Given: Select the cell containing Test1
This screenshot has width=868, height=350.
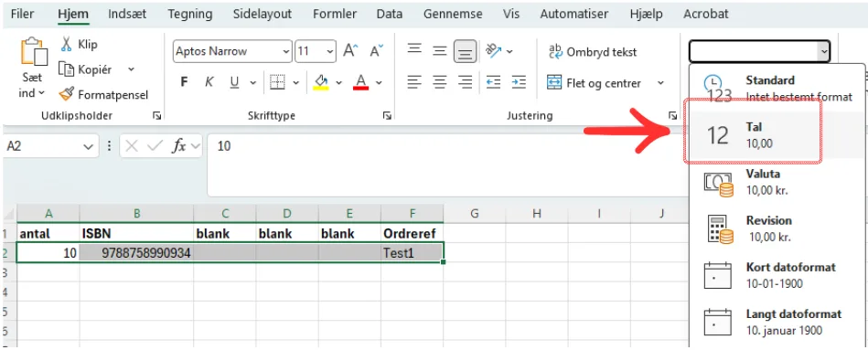Looking at the screenshot, I should coord(412,253).
